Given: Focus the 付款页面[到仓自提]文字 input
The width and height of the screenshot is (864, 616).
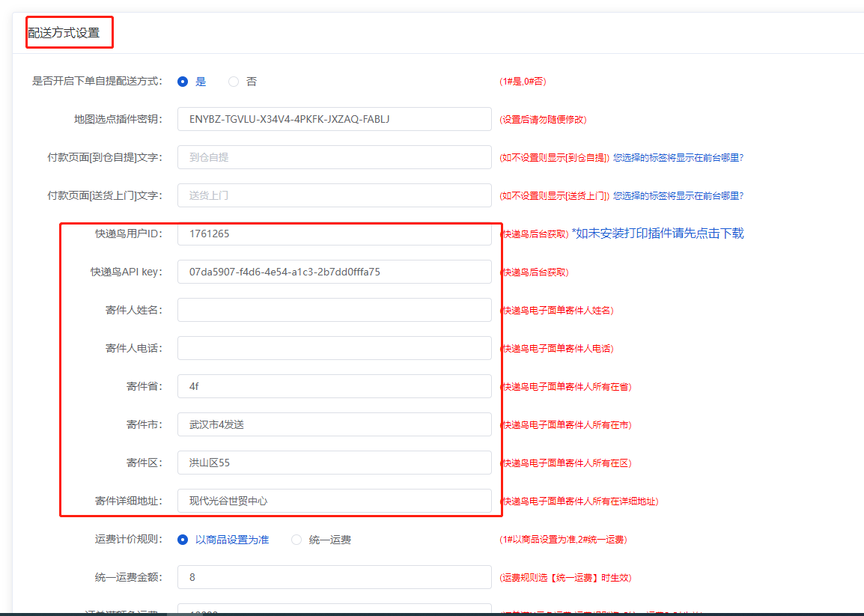Looking at the screenshot, I should pyautogui.click(x=334, y=157).
